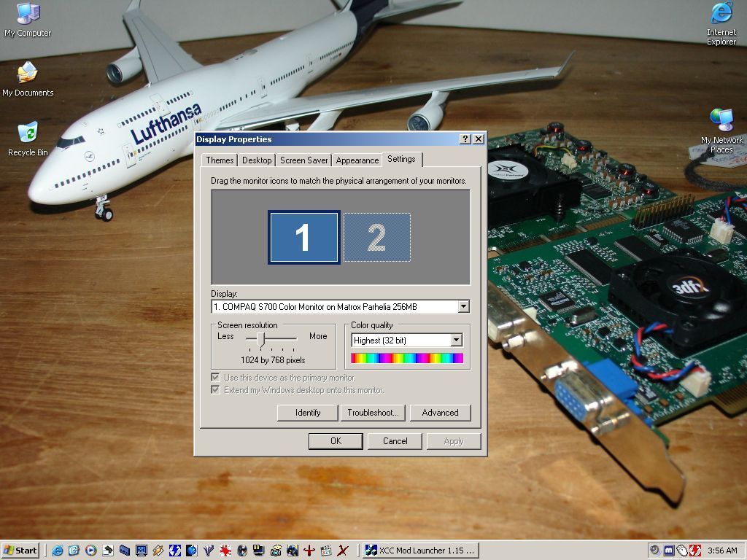Cancel the Display Properties dialog
The width and height of the screenshot is (747, 560).
click(x=395, y=441)
